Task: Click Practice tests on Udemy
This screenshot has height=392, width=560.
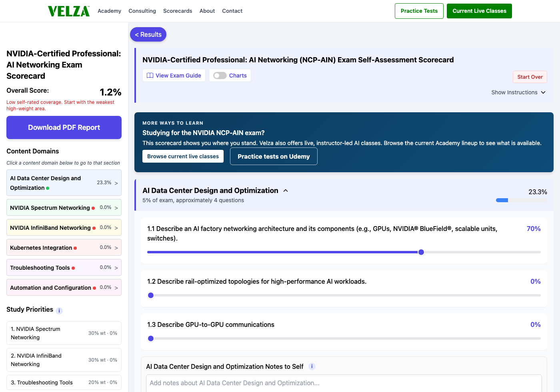Action: [x=274, y=156]
